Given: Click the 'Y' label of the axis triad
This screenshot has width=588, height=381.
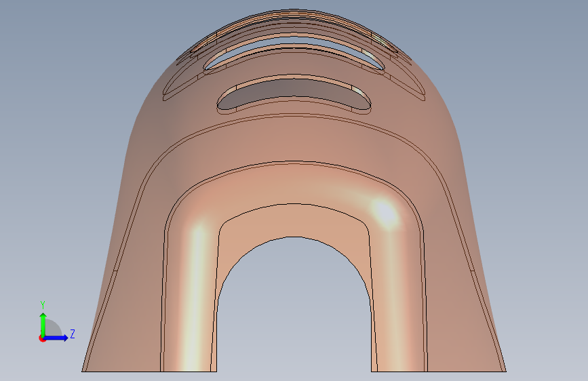Looking at the screenshot, I should coord(43,304).
